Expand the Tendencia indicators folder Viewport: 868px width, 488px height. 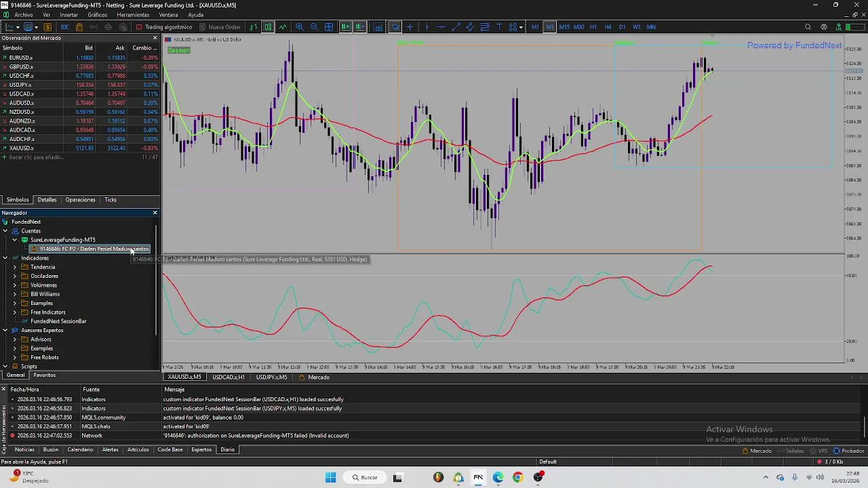[x=15, y=267]
